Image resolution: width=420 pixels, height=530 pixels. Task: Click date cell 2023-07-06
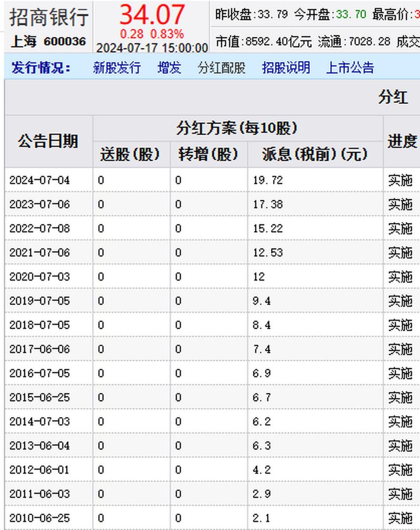click(39, 204)
